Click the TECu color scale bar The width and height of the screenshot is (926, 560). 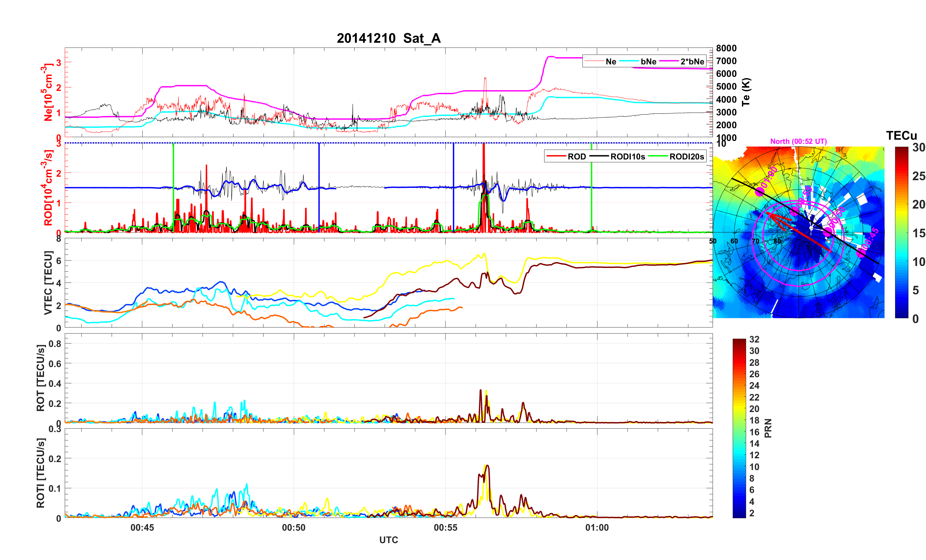pos(901,232)
